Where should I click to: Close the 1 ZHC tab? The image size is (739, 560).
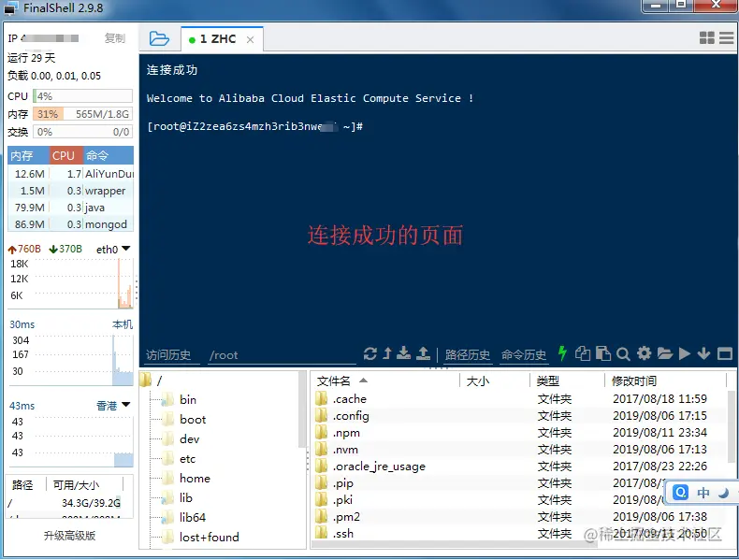250,40
